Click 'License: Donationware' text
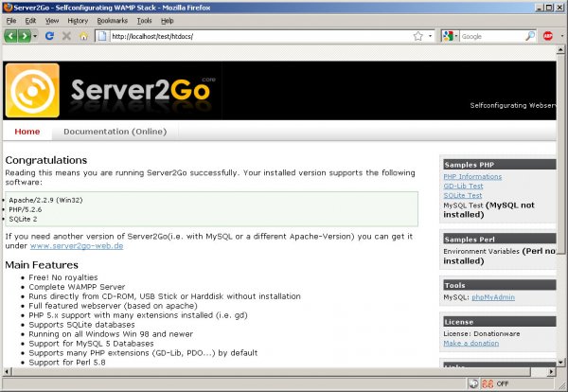The width and height of the screenshot is (568, 392). coord(482,333)
